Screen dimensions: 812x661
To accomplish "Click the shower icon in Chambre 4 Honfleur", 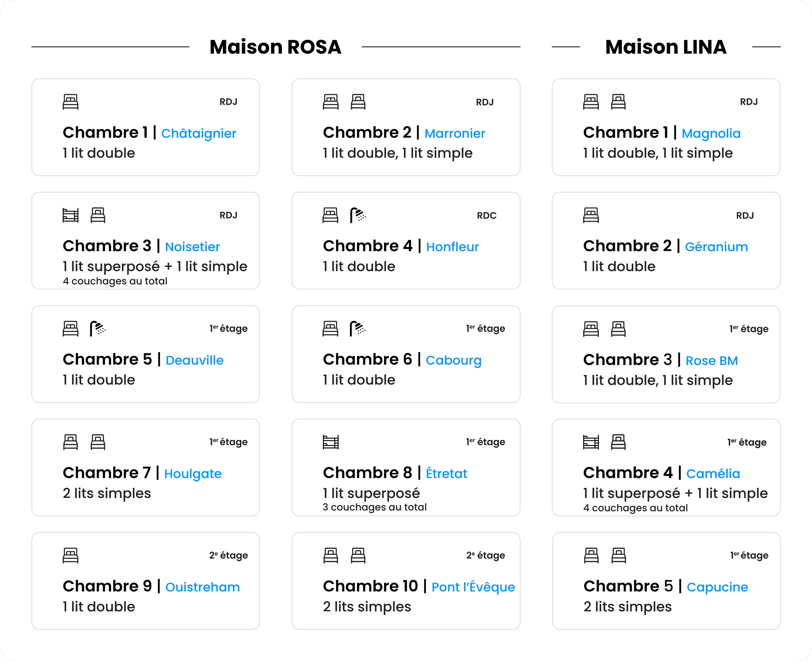I will pyautogui.click(x=358, y=215).
